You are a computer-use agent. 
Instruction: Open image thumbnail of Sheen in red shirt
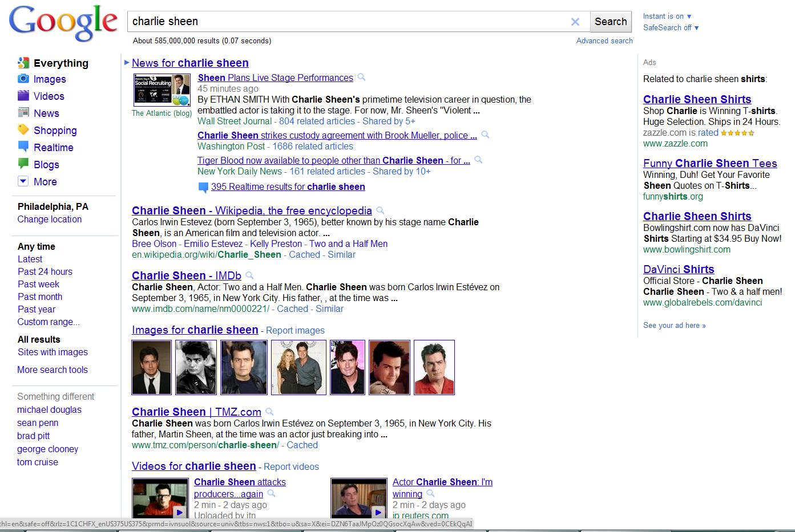click(x=434, y=367)
